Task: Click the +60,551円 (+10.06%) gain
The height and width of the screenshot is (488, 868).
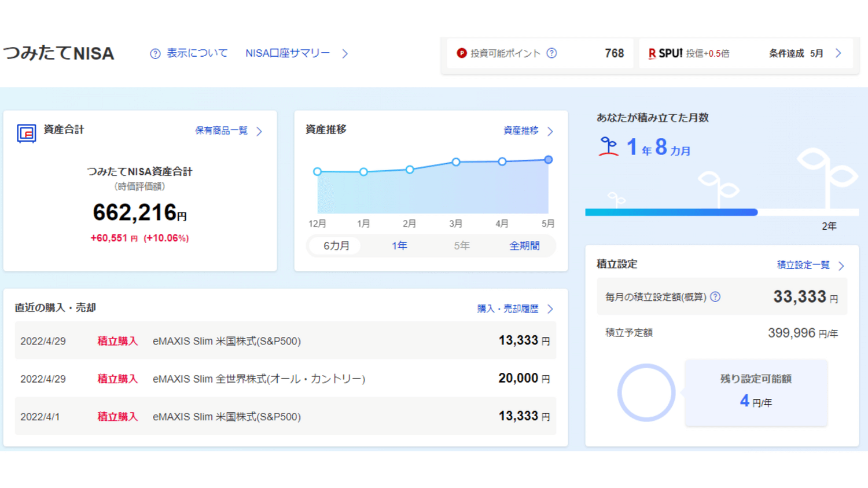Action: pos(139,238)
